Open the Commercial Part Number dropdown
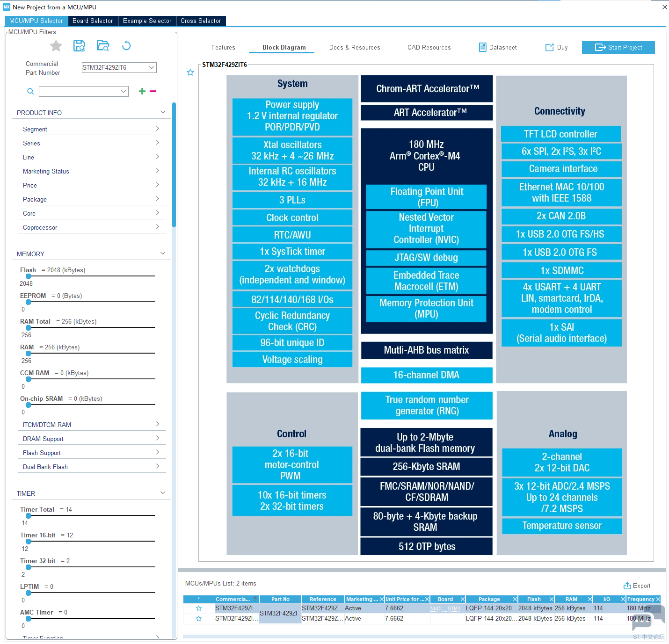 (x=152, y=67)
